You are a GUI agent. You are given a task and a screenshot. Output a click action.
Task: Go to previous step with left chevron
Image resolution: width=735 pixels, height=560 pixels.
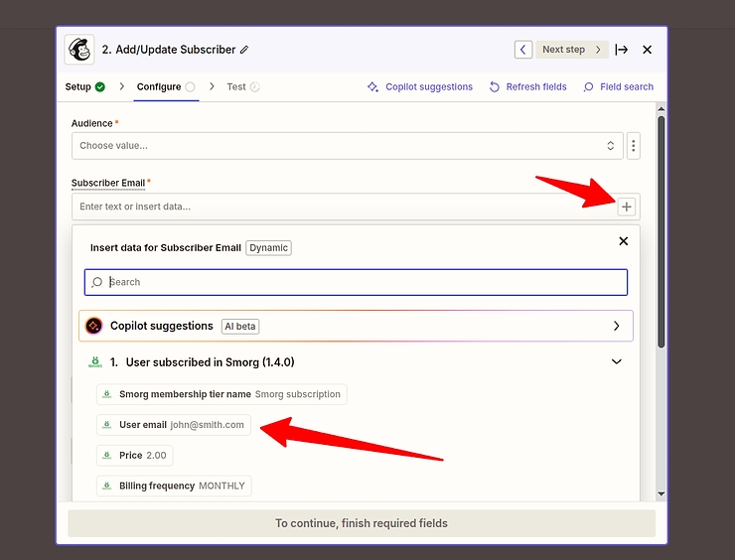[x=523, y=50]
